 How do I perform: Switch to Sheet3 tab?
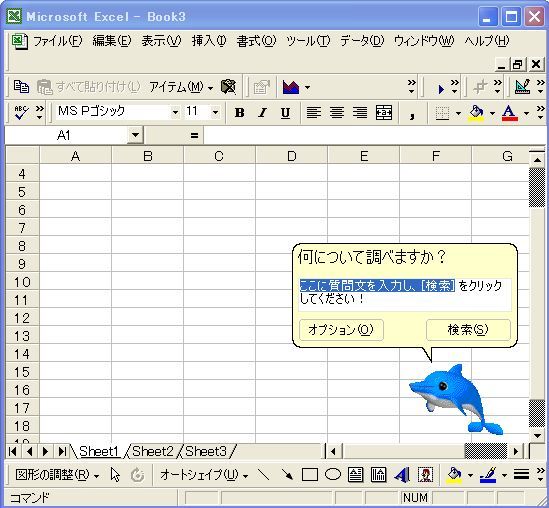point(206,451)
